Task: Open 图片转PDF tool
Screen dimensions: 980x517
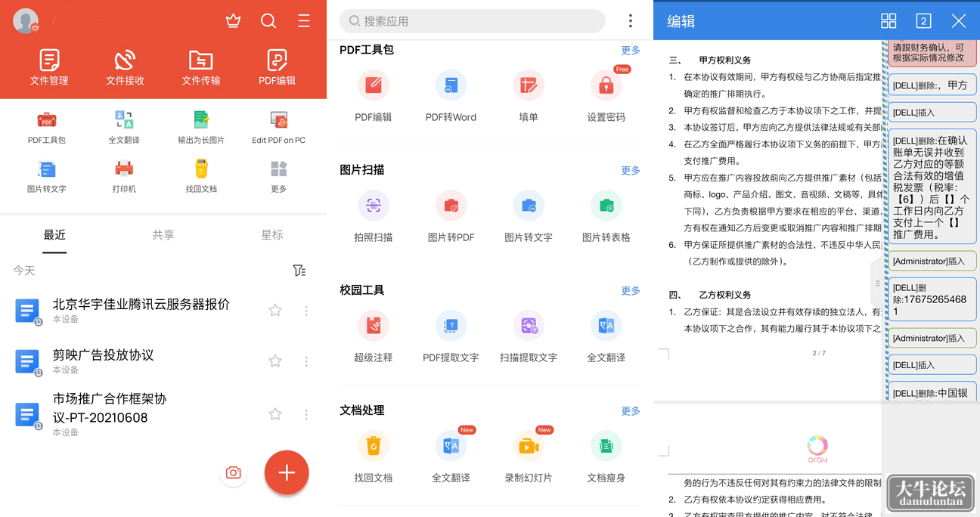Action: click(451, 216)
